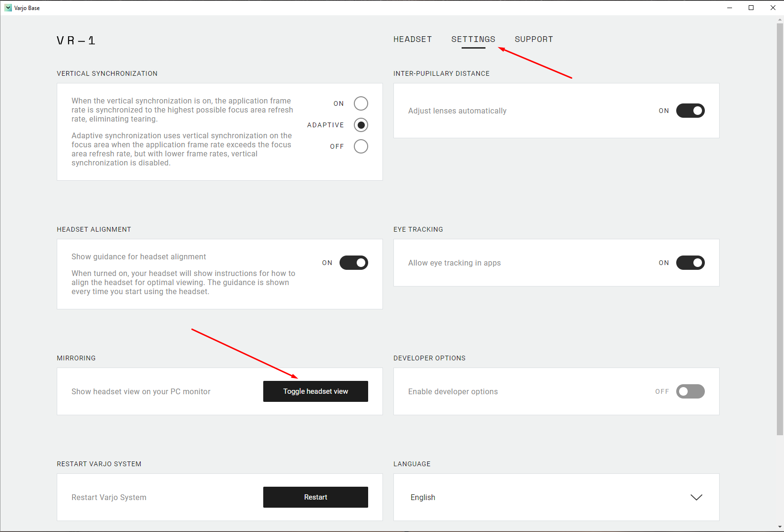Click 'Enable developer options' label
This screenshot has width=784, height=532.
coord(453,391)
